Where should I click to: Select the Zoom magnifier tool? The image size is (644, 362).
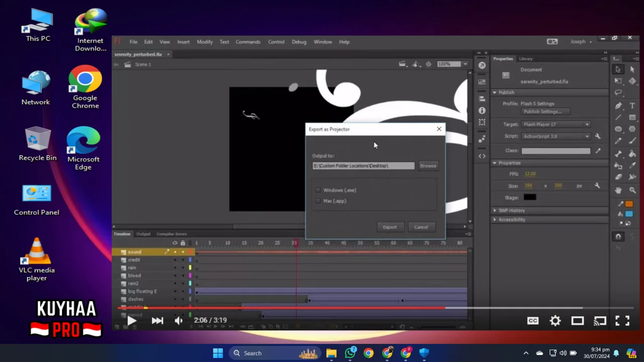632,190
